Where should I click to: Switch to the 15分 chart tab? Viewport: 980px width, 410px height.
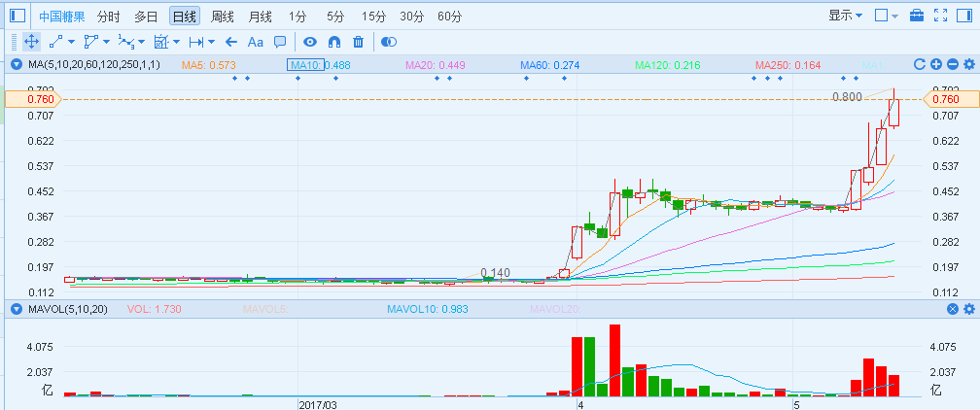[x=373, y=17]
